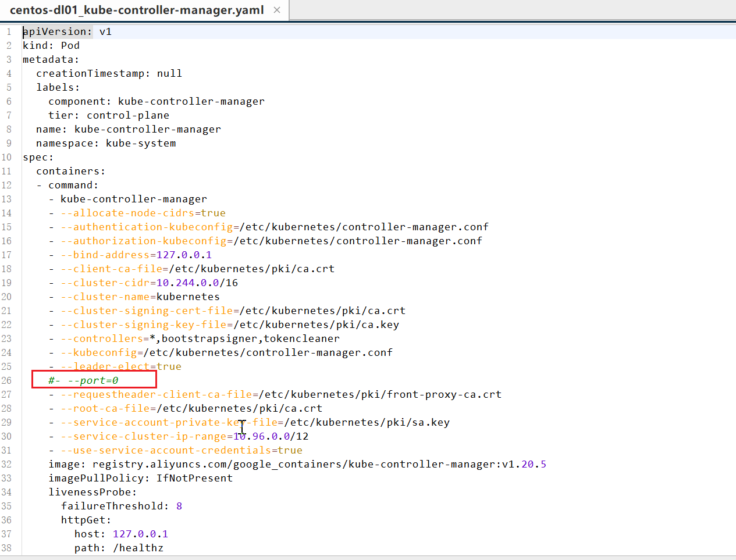The width and height of the screenshot is (736, 560).
Task: Click the 'labels:' line
Action: point(58,87)
